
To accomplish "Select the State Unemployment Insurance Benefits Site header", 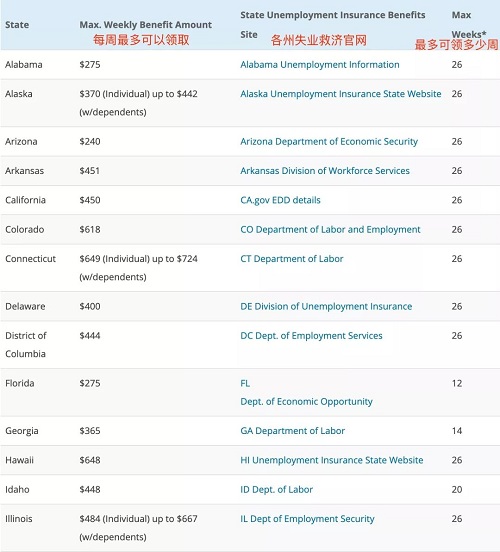I will pyautogui.click(x=333, y=25).
